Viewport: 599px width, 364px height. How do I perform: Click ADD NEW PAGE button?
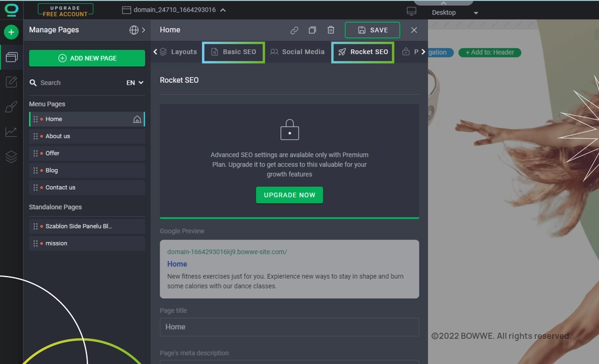coord(87,58)
